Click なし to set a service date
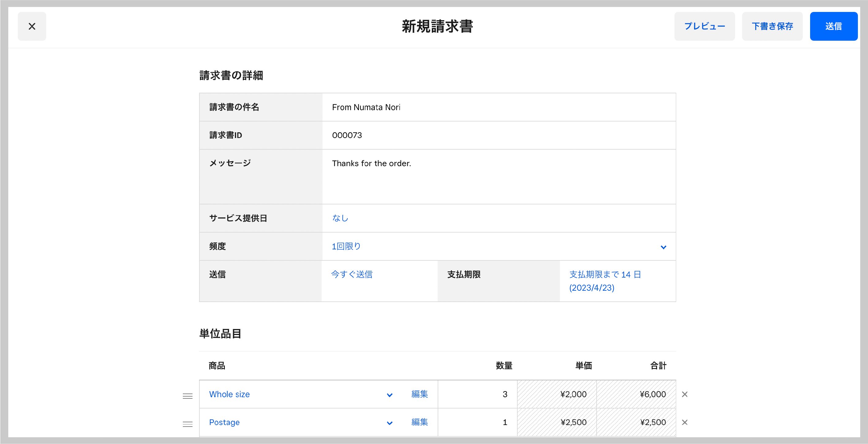Viewport: 868px width, 444px height. click(x=340, y=218)
